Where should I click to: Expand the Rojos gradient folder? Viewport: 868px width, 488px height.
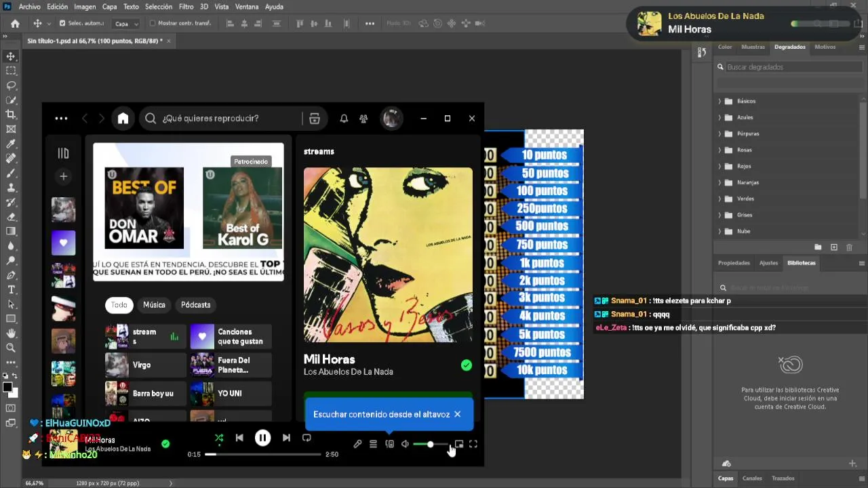(x=719, y=166)
